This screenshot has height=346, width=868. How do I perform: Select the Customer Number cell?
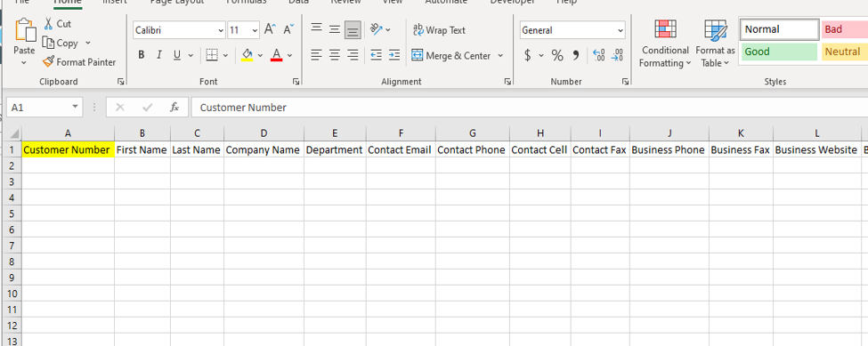click(68, 149)
